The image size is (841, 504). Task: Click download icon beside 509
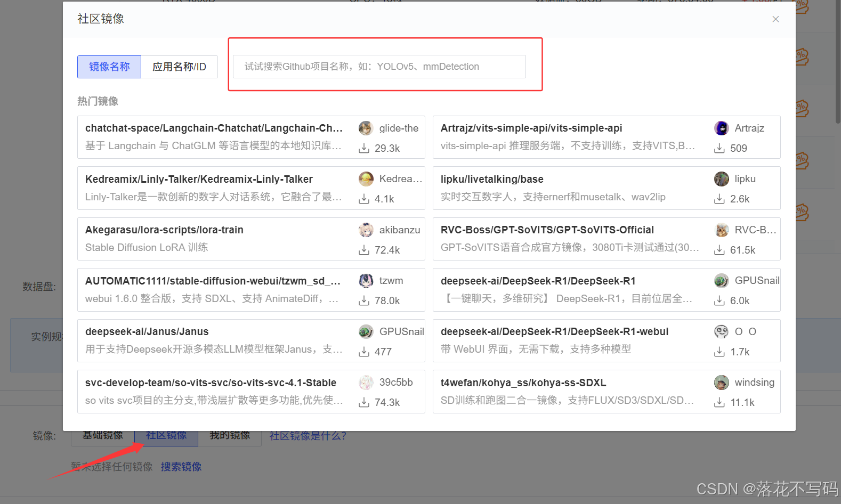(719, 148)
